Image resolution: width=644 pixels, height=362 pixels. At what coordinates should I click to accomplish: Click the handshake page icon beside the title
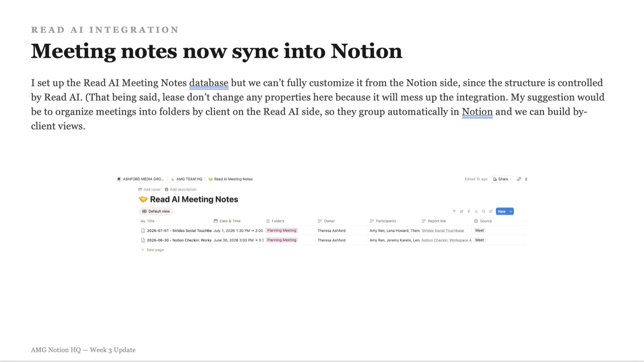pyautogui.click(x=143, y=199)
